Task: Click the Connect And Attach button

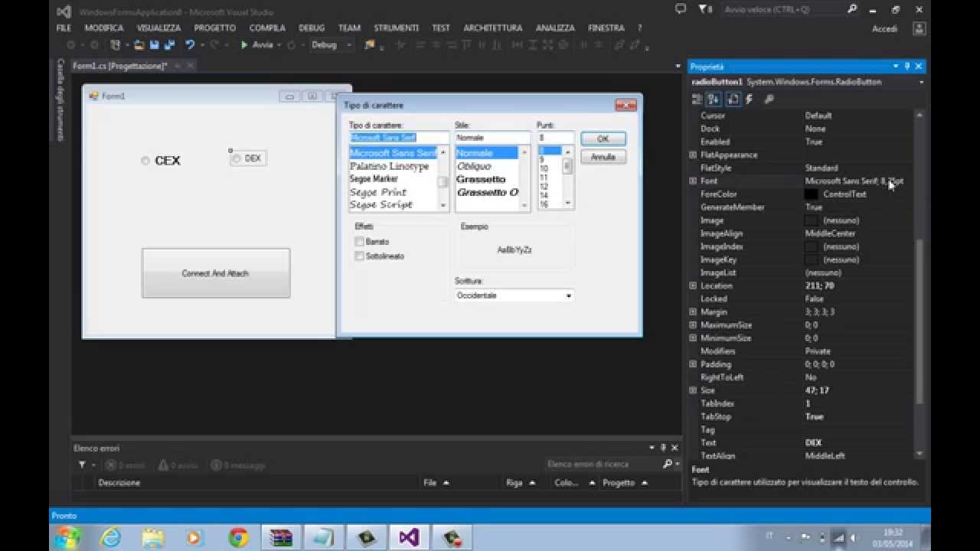Action: (x=216, y=273)
